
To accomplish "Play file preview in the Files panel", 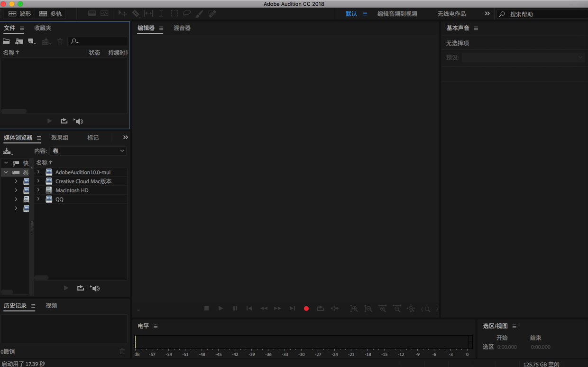I will tap(49, 121).
